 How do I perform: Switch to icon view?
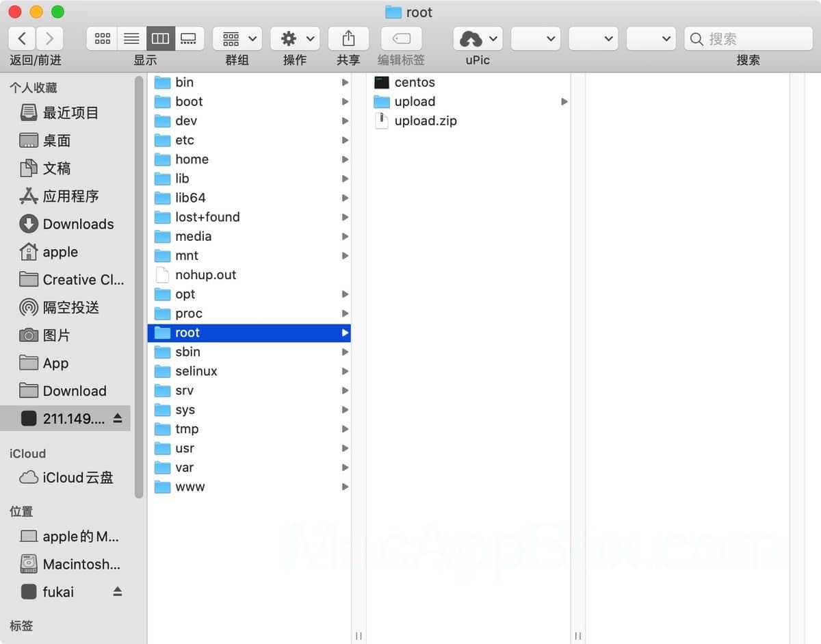[103, 38]
